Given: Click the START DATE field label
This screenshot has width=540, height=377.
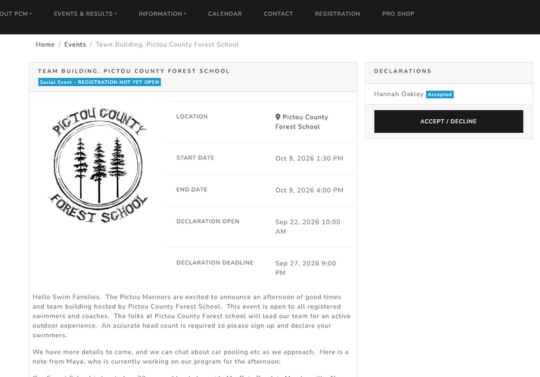Looking at the screenshot, I should click(x=195, y=158).
